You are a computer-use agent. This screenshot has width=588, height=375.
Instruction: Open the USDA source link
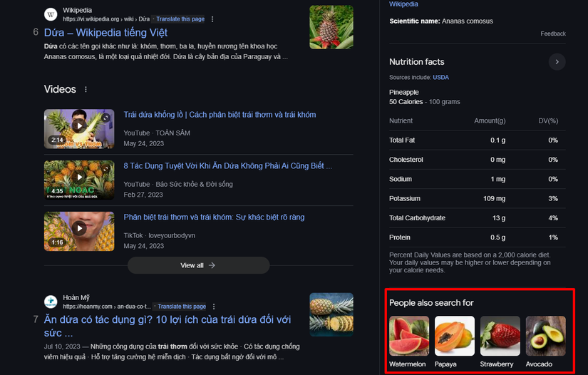pos(440,77)
